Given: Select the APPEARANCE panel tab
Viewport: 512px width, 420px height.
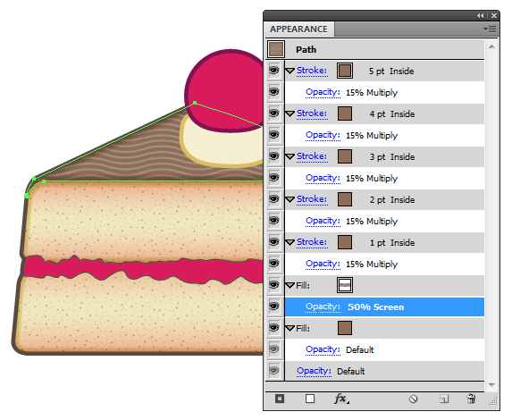Looking at the screenshot, I should [x=298, y=29].
